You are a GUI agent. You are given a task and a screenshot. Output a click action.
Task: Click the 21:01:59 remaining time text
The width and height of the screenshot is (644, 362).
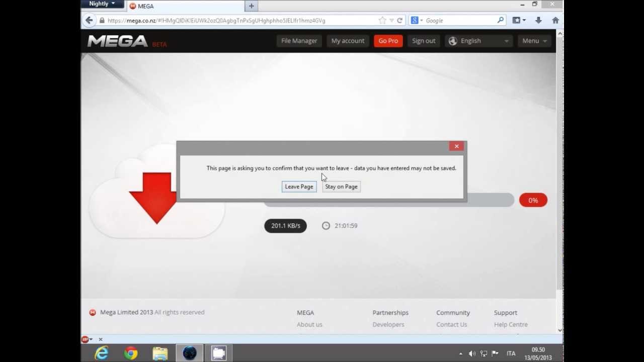pyautogui.click(x=346, y=226)
